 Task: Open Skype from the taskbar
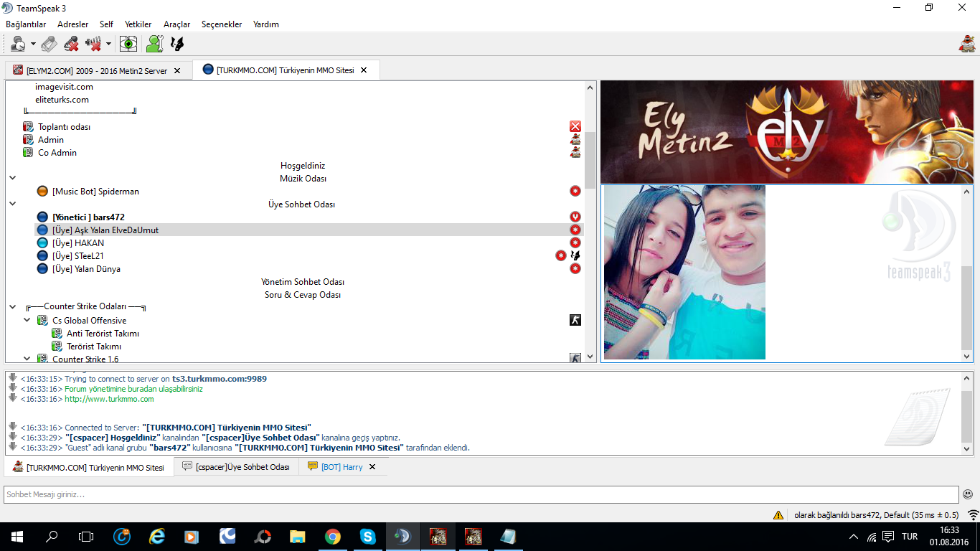368,536
